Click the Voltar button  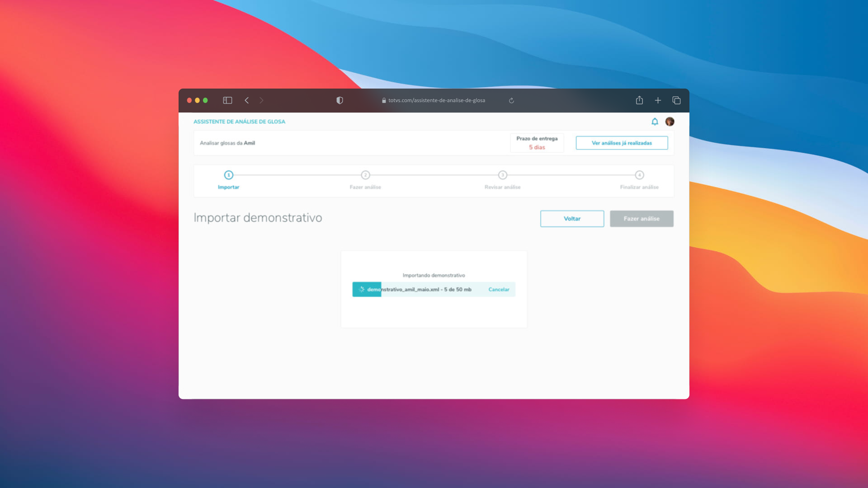572,219
